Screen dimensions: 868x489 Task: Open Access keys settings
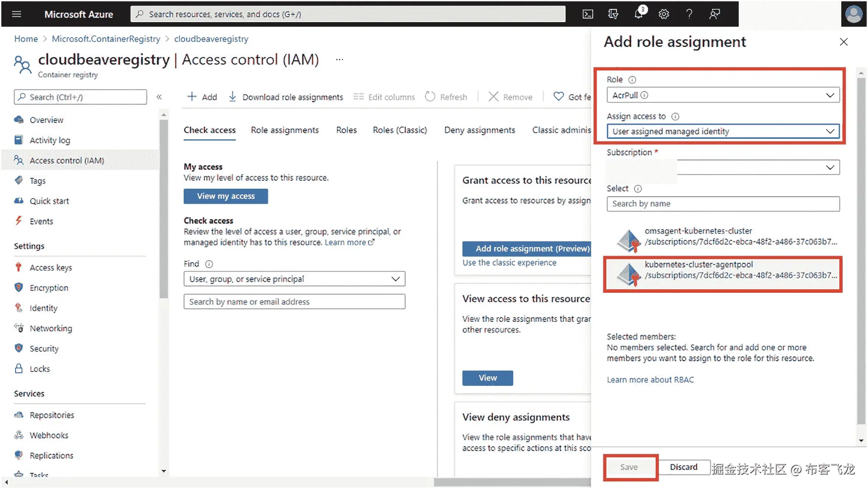[x=51, y=268]
